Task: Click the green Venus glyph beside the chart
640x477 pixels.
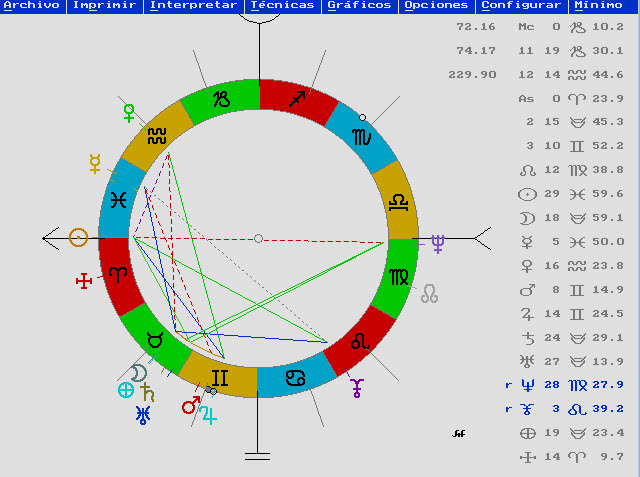Action: pyautogui.click(x=128, y=112)
